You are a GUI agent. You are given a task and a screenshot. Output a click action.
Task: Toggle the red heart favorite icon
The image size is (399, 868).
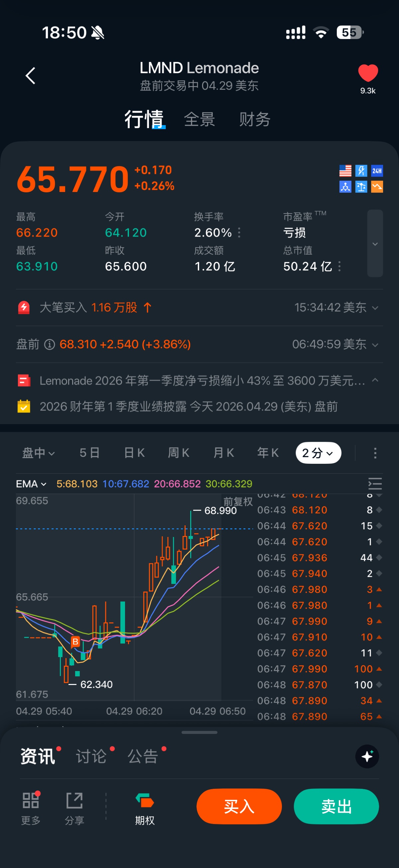pyautogui.click(x=368, y=73)
